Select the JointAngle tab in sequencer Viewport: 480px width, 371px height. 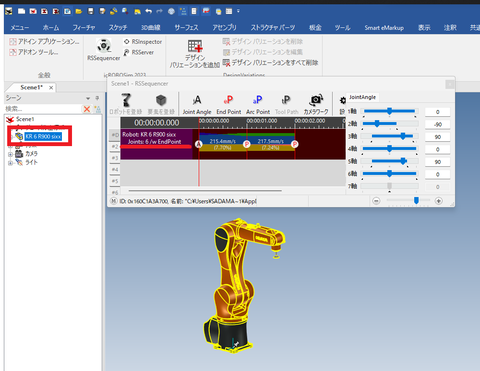tap(362, 97)
